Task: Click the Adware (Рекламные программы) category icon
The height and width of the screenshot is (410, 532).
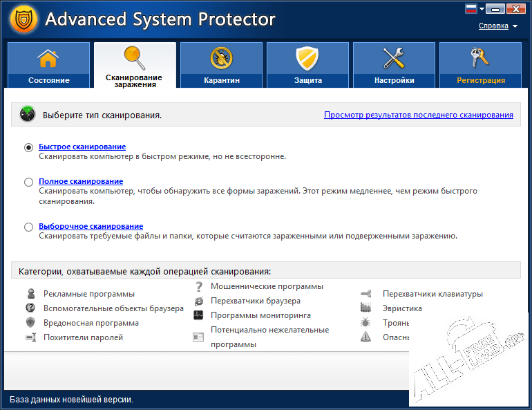Action: pyautogui.click(x=30, y=294)
